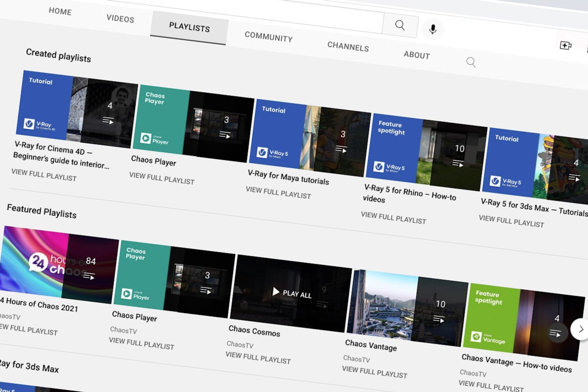
Task: Open the VIDEOS tab
Action: point(120,19)
